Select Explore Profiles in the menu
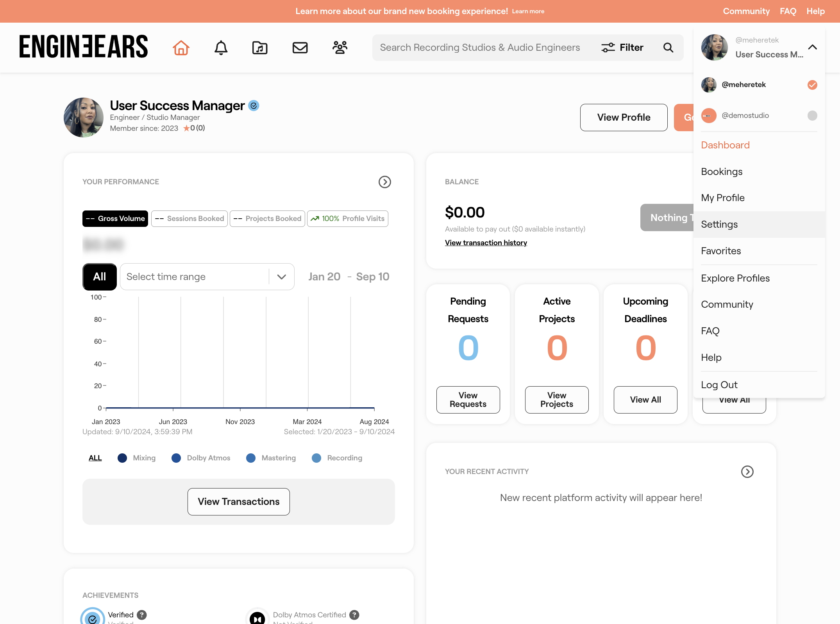 point(759,278)
